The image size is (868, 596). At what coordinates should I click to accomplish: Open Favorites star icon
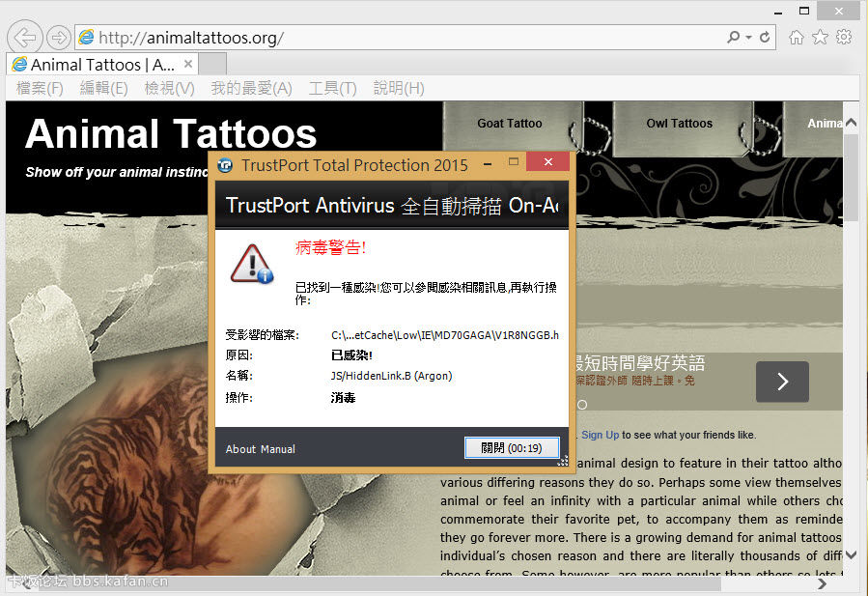(820, 37)
